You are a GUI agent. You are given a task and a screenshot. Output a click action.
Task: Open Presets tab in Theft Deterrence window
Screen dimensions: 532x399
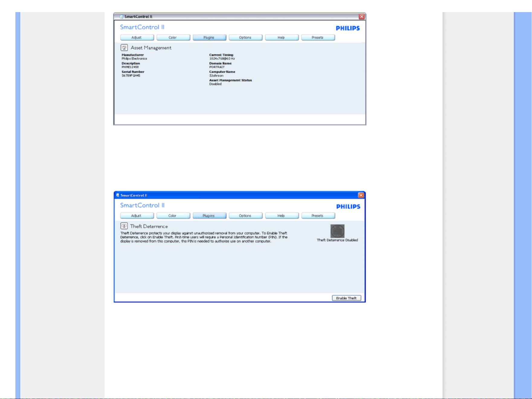pyautogui.click(x=318, y=216)
